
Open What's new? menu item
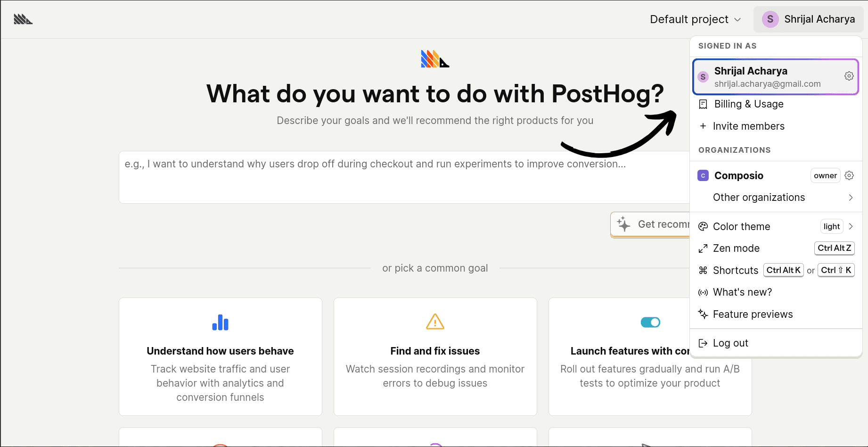776,292
